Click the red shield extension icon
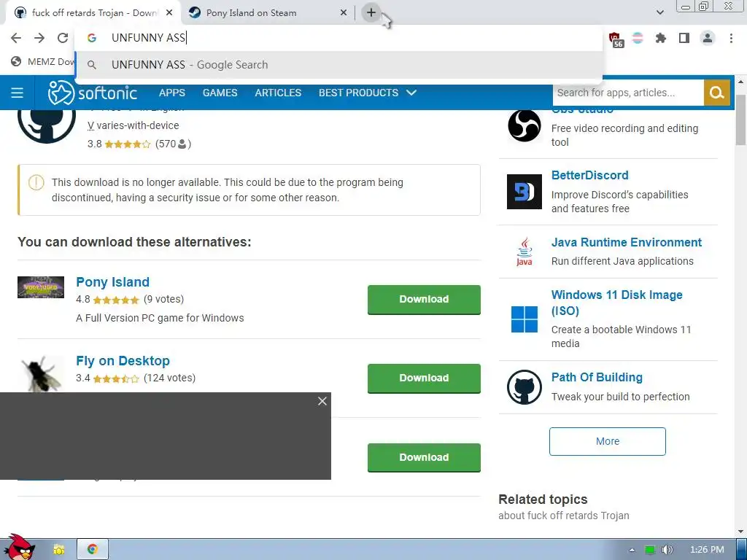This screenshot has width=747, height=560. (614, 38)
